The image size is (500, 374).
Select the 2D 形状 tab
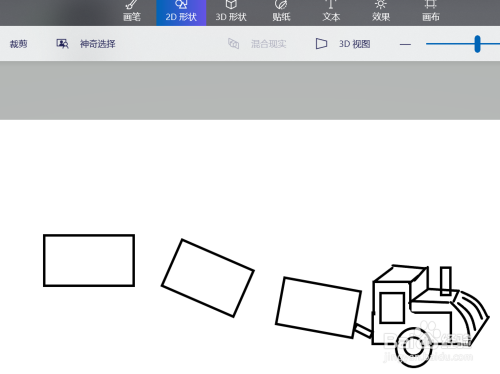[181, 13]
